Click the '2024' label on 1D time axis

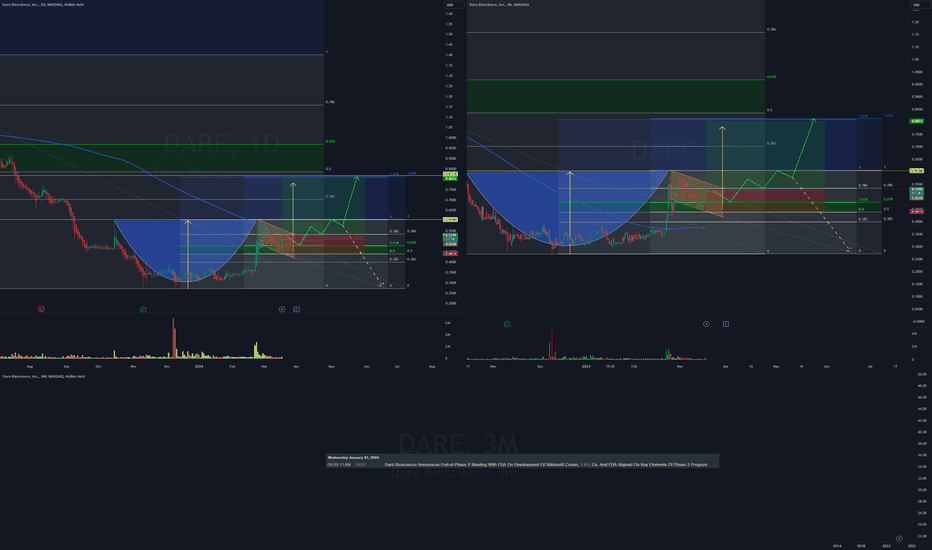(x=199, y=366)
